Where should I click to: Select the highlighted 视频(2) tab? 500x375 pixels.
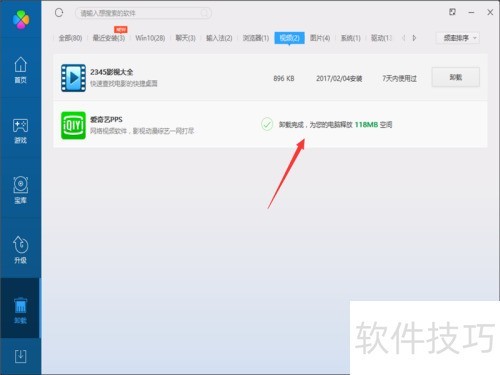click(x=289, y=38)
